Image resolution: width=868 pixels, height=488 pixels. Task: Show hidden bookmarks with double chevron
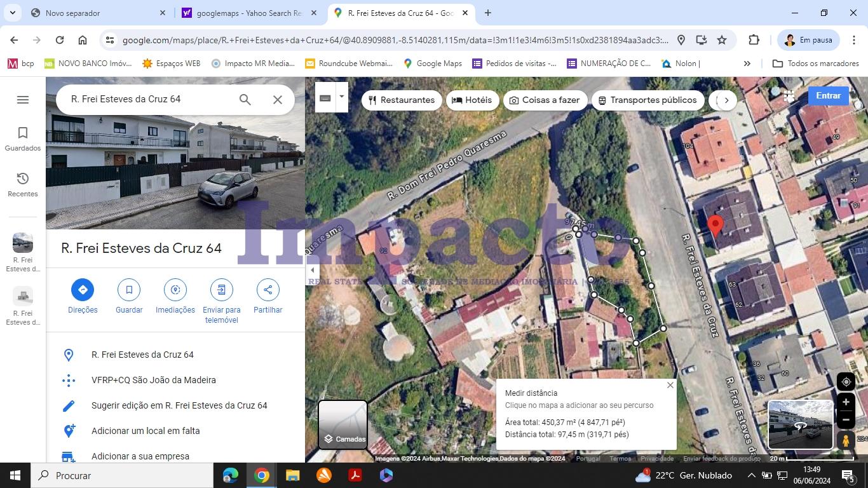(x=747, y=64)
